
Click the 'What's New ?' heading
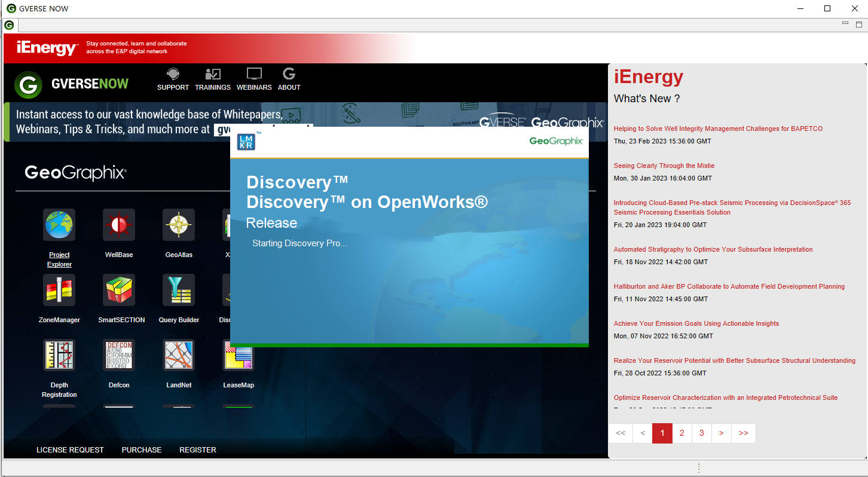pyautogui.click(x=647, y=99)
